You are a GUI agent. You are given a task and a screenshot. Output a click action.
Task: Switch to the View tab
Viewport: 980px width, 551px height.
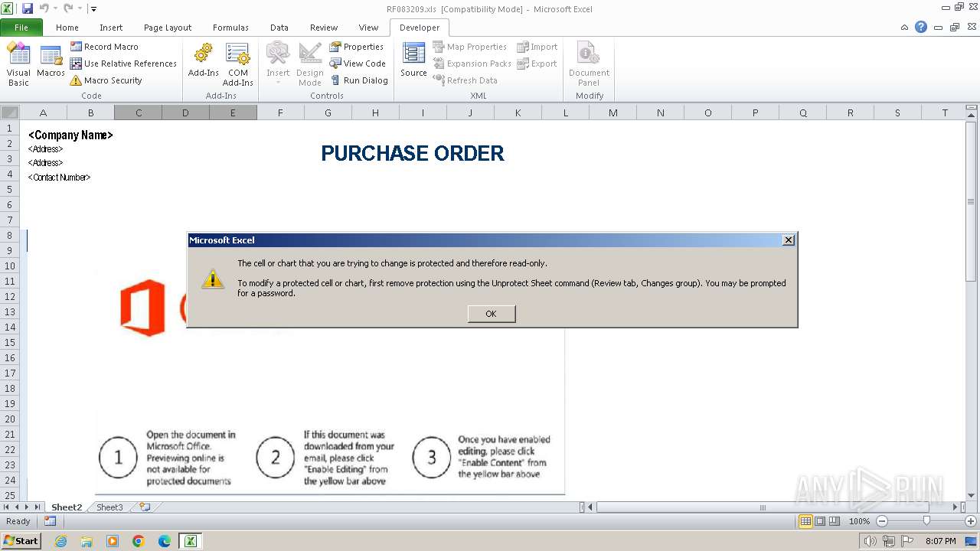click(369, 28)
